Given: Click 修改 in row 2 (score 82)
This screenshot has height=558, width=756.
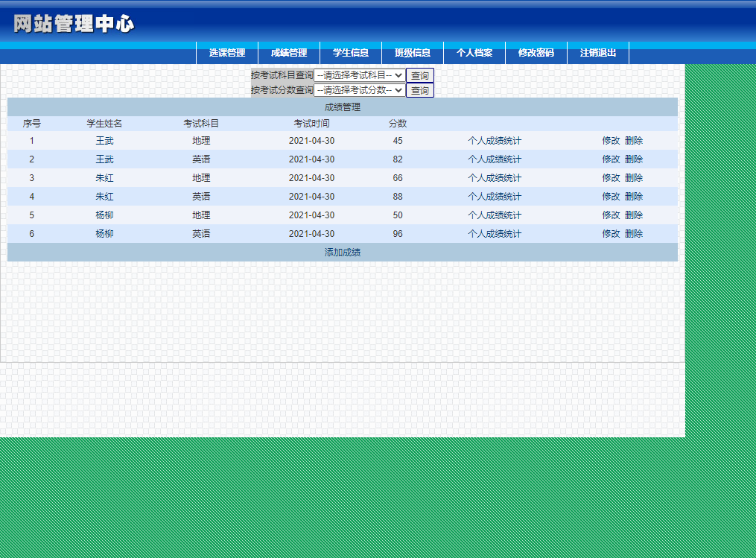Looking at the screenshot, I should coord(611,159).
